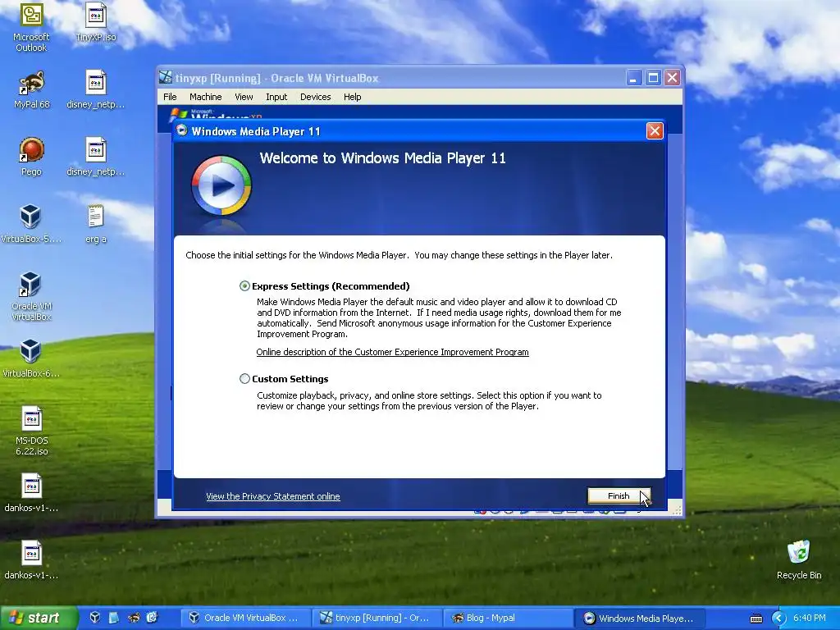This screenshot has height=630, width=840.
Task: Switch to Blog - Mypal taskbar button
Action: [508, 619]
